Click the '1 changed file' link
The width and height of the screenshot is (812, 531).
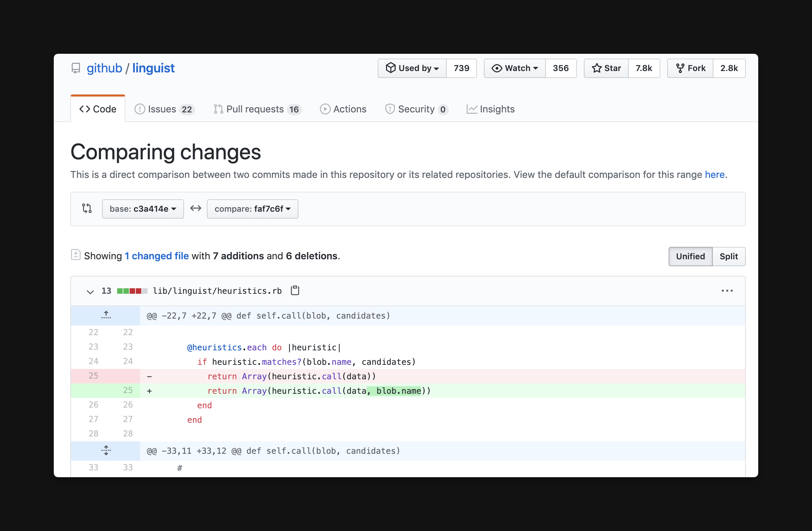point(156,256)
